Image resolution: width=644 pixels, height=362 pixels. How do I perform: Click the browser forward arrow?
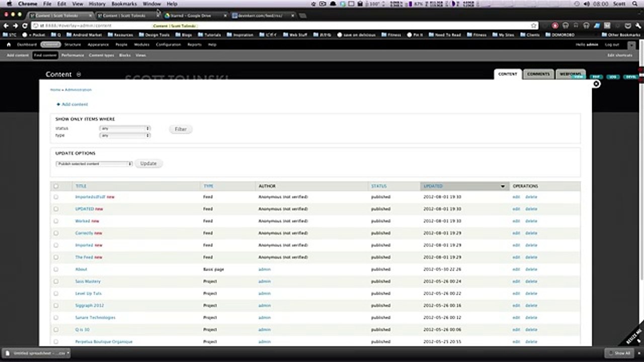tap(16, 26)
